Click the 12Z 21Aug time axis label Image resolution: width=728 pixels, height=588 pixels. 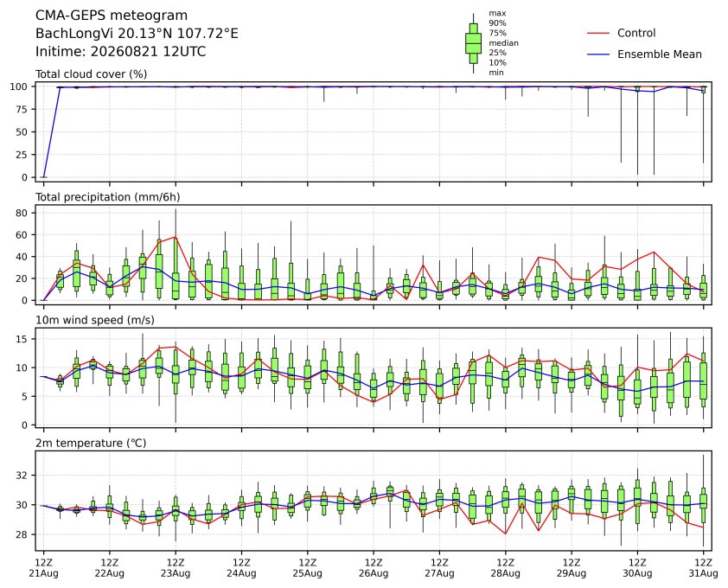43,567
